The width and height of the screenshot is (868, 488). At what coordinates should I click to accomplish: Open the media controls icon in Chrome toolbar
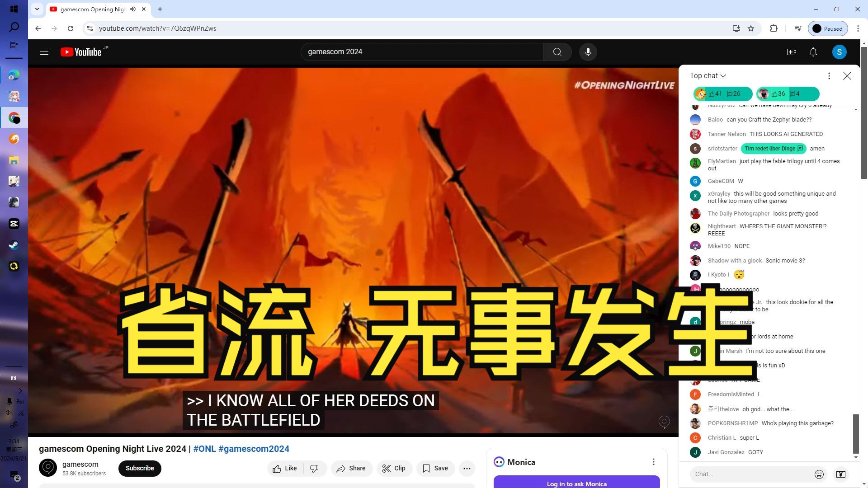pos(797,28)
